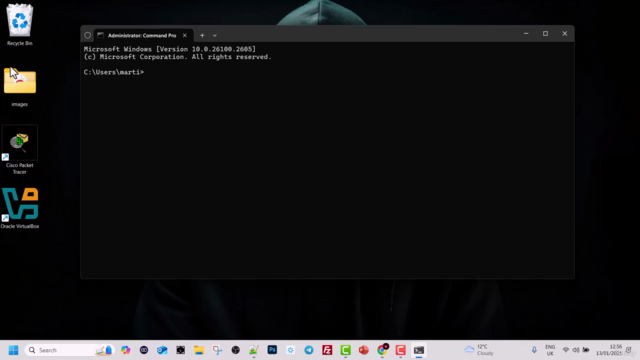Click the C:\Users\marti> prompt line
The image size is (640, 360).
click(x=114, y=72)
